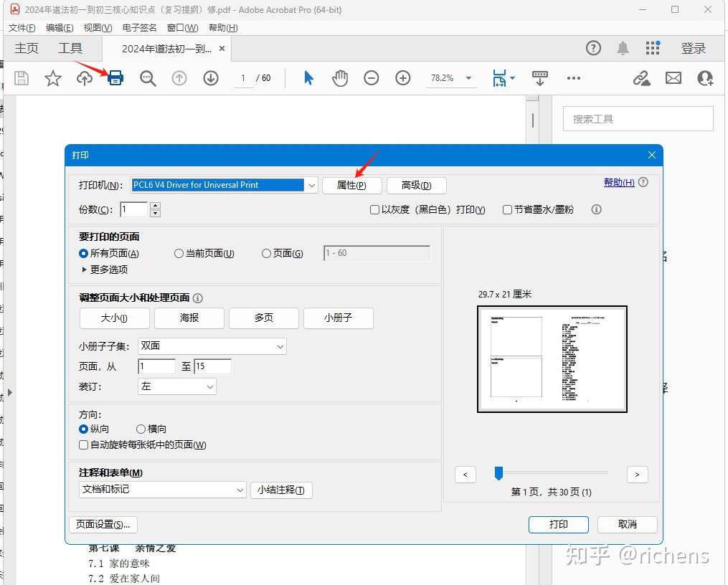Open the 视图 menu
This screenshot has height=585, width=728.
click(x=98, y=28)
